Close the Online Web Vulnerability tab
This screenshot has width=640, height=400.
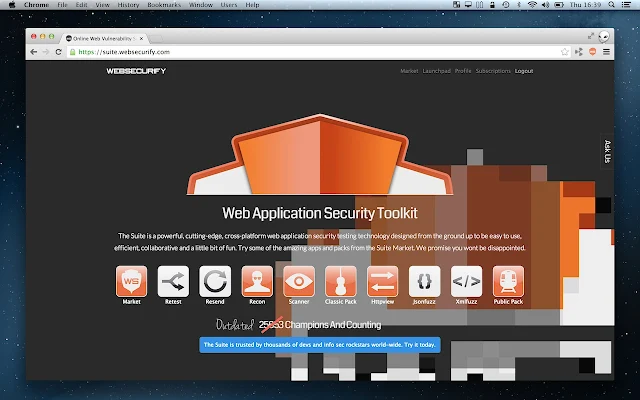click(x=141, y=38)
